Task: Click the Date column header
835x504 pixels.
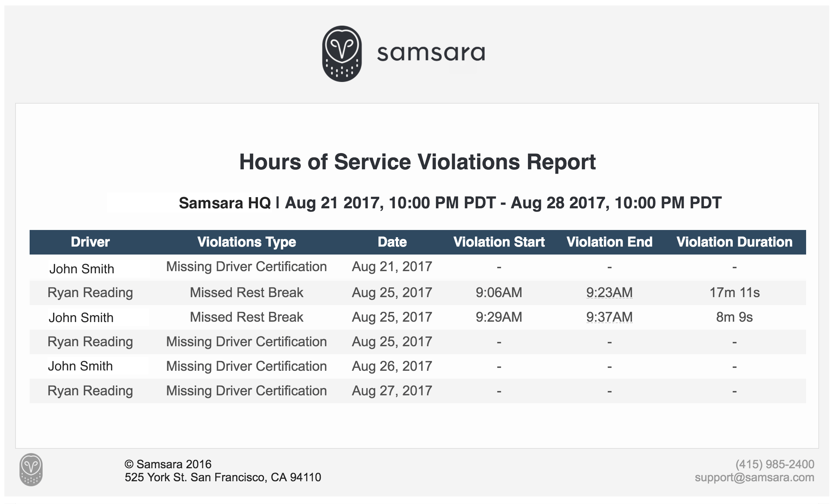Action: coord(392,242)
